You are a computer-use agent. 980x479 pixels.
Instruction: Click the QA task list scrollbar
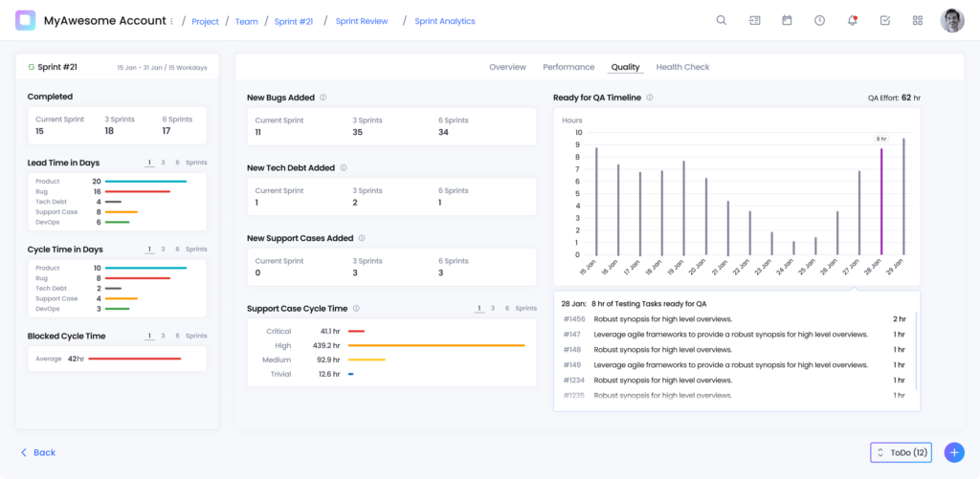(916, 349)
